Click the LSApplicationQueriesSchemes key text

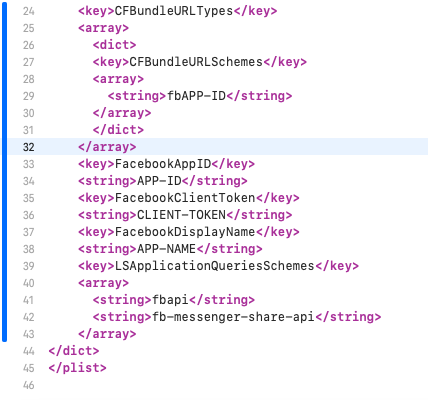click(x=214, y=266)
